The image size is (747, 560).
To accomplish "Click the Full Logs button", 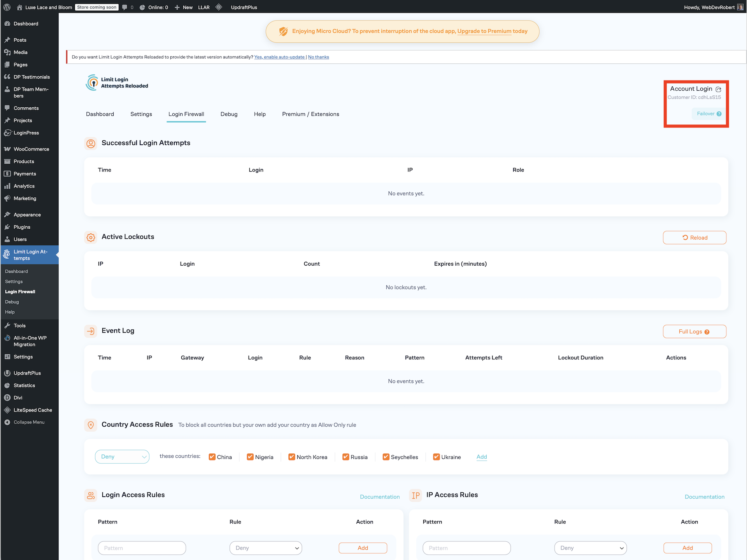I will point(694,331).
